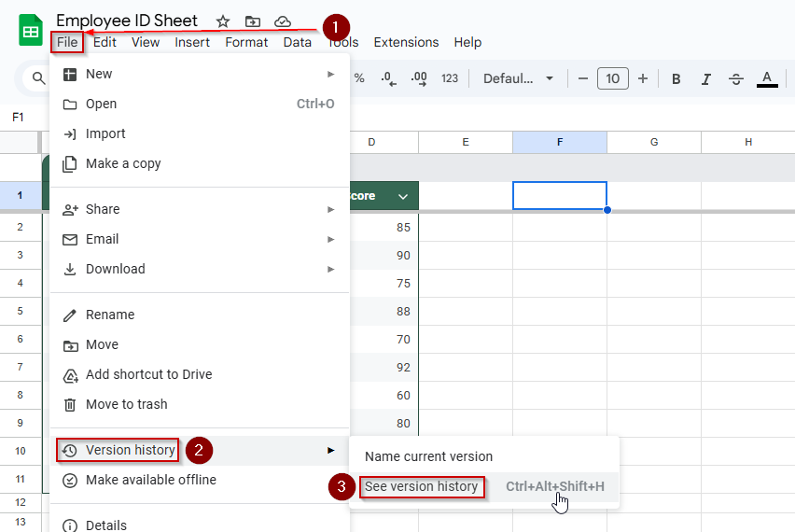
Task: Open the Score column filter dropdown
Action: click(403, 196)
